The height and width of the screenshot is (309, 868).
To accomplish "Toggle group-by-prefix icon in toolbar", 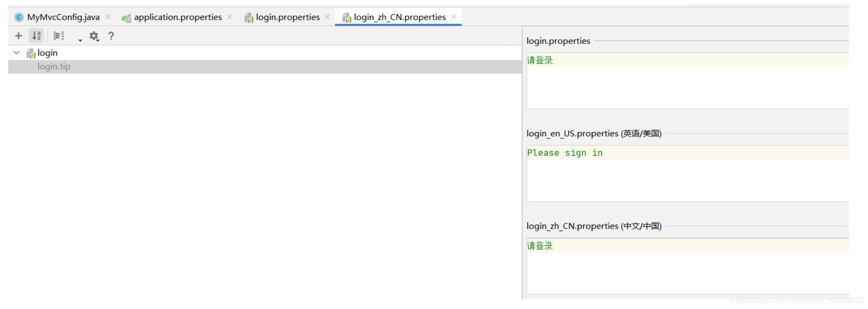I will coord(59,36).
